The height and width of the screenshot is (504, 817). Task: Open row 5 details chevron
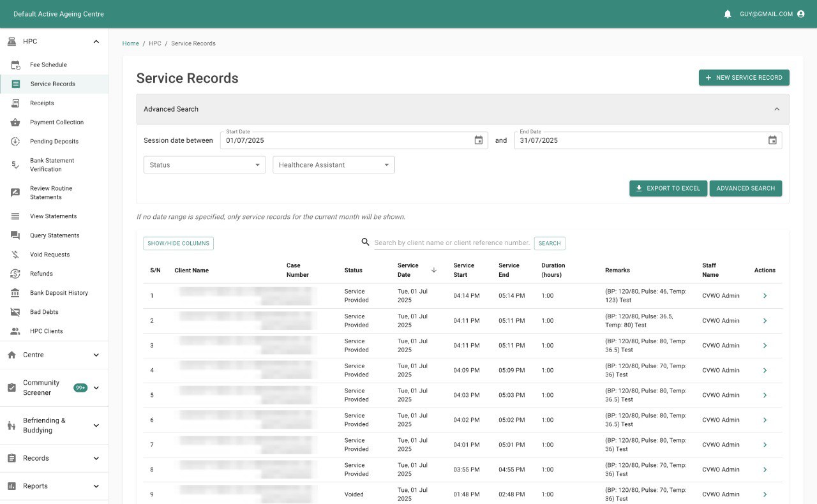[x=765, y=396]
